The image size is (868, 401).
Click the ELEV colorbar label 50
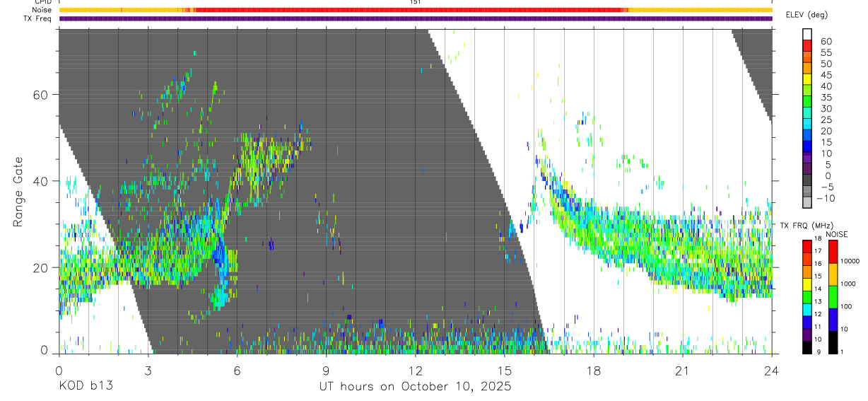(826, 64)
